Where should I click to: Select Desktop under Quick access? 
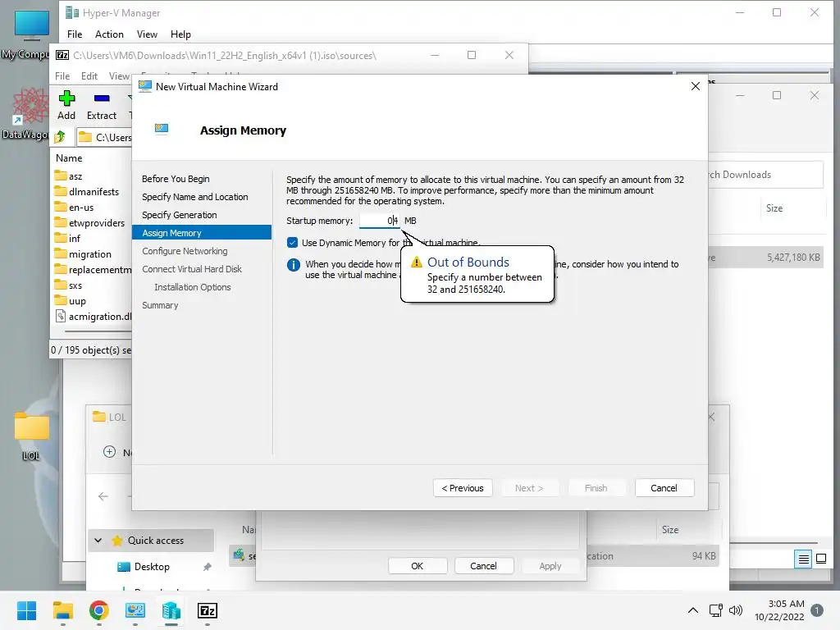click(152, 567)
